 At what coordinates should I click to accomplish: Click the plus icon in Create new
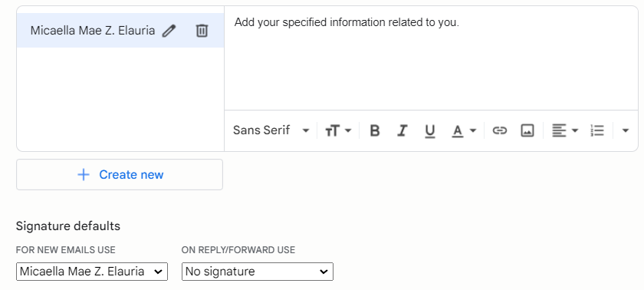(84, 175)
